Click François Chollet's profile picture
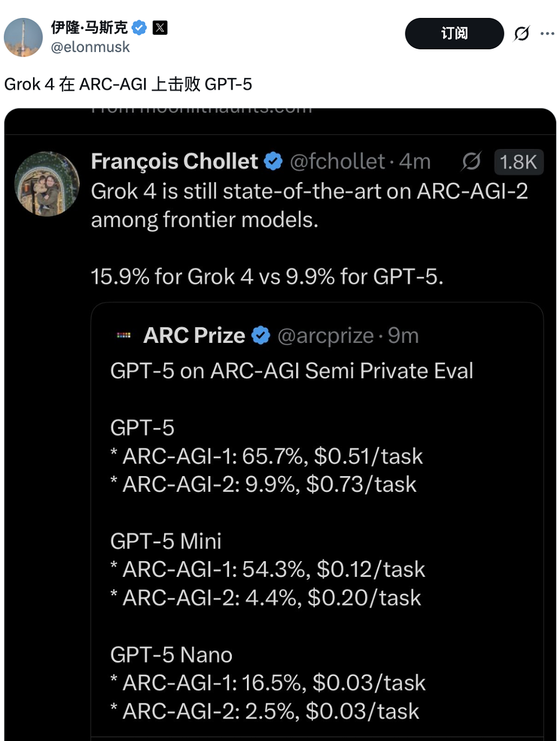This screenshot has height=741, width=560. (46, 184)
